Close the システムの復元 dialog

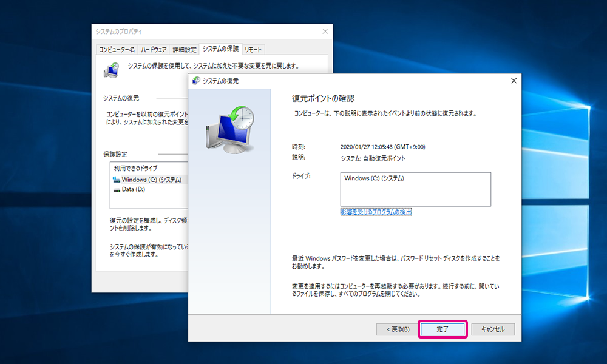coord(514,81)
